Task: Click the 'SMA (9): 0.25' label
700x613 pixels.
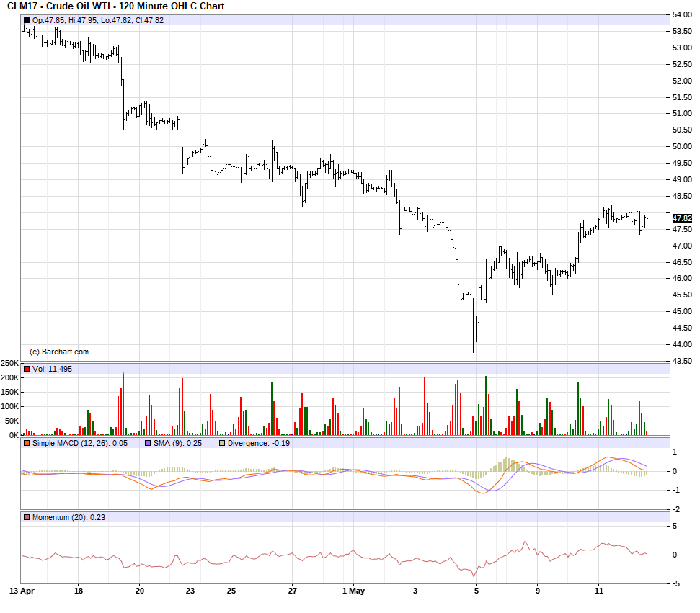Action: pyautogui.click(x=177, y=443)
